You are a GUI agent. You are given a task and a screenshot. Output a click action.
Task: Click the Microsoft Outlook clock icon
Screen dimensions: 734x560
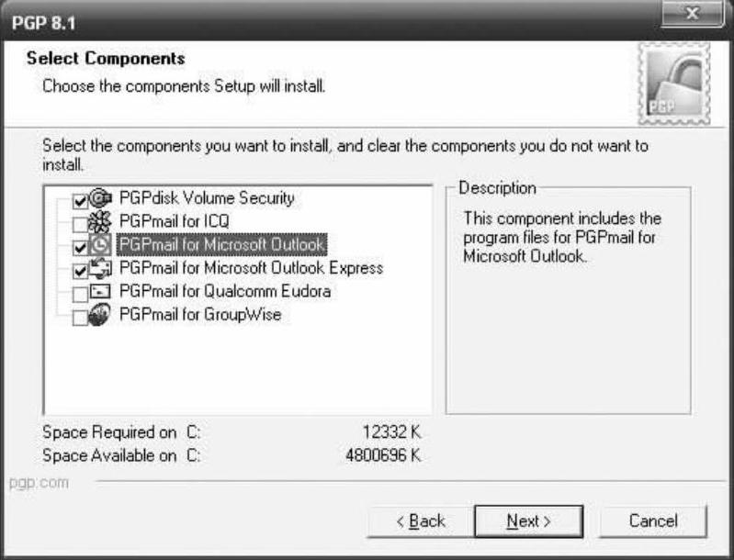[x=100, y=246]
